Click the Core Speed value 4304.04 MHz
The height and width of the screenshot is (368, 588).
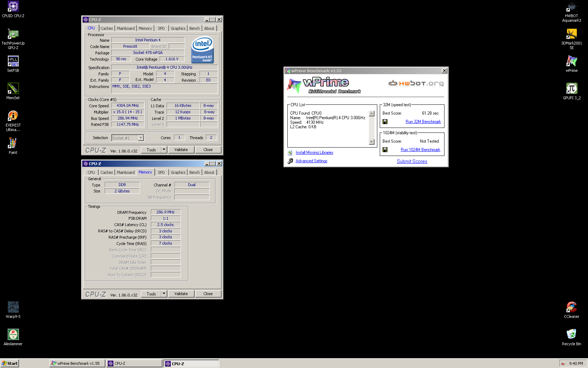click(128, 105)
